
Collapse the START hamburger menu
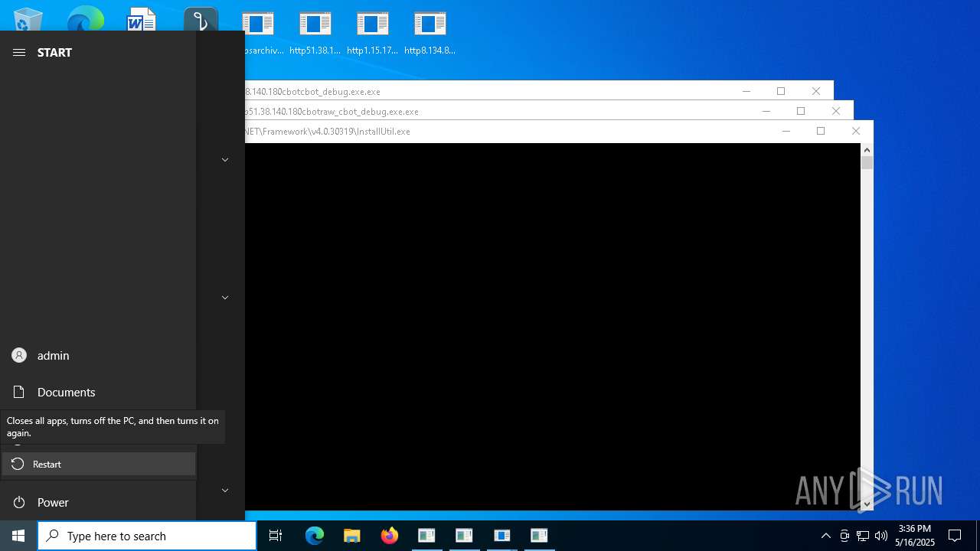19,52
